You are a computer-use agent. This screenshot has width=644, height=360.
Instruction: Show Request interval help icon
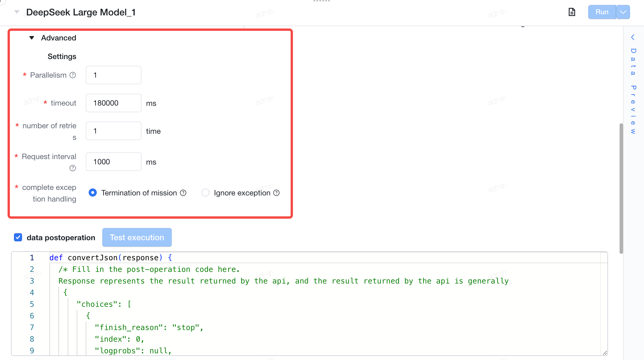[73, 168]
